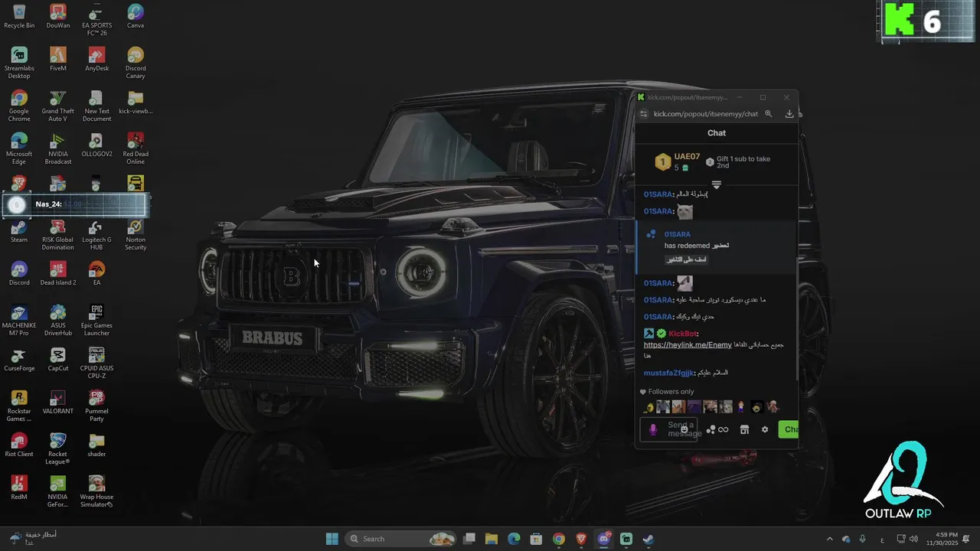Select Dead Island 2 shortcut
980x551 pixels.
(x=57, y=273)
